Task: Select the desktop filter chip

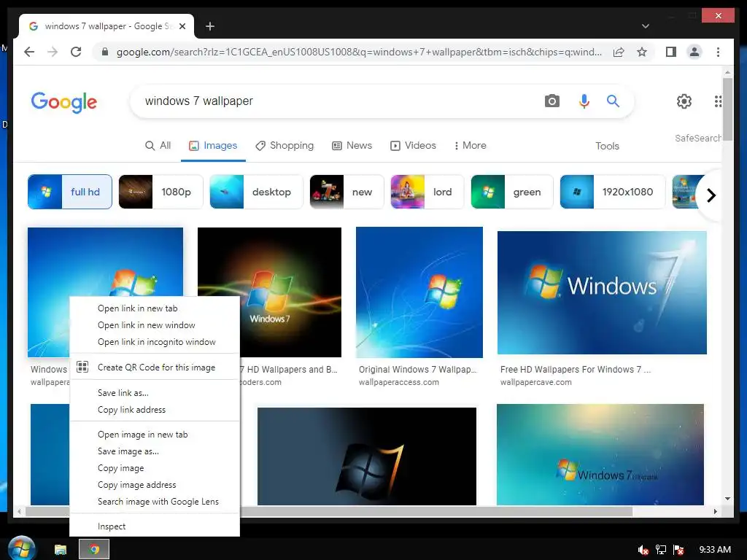Action: click(256, 192)
